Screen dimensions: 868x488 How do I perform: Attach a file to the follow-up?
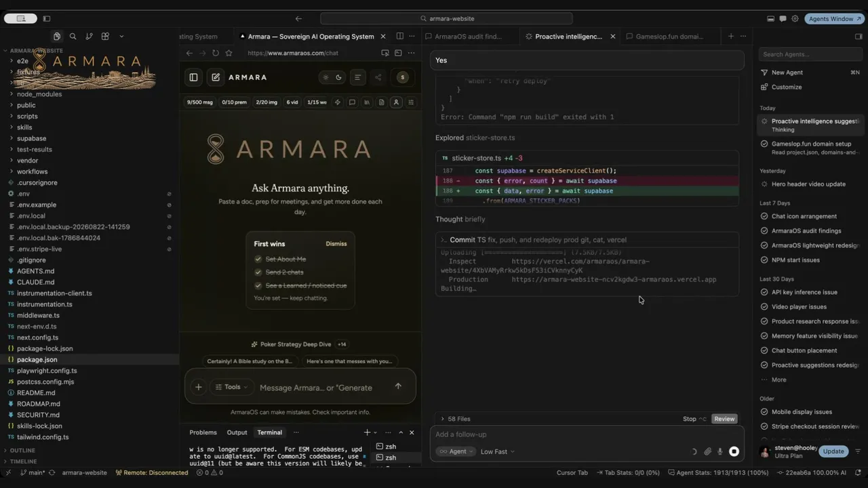[x=707, y=451]
